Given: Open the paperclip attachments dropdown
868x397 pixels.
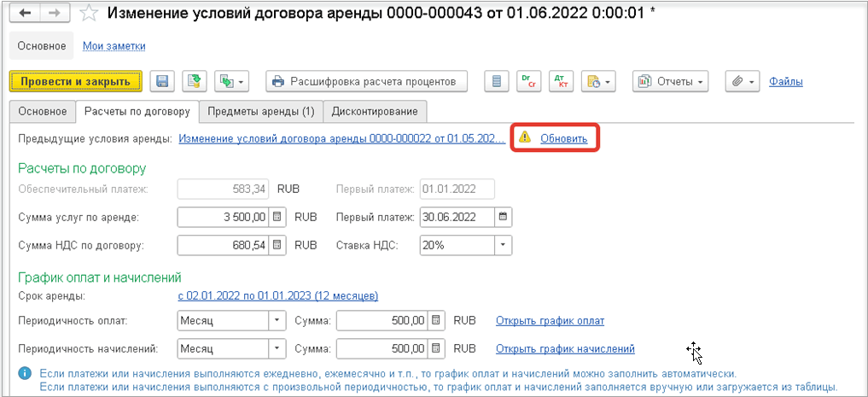Looking at the screenshot, I should coord(743,82).
